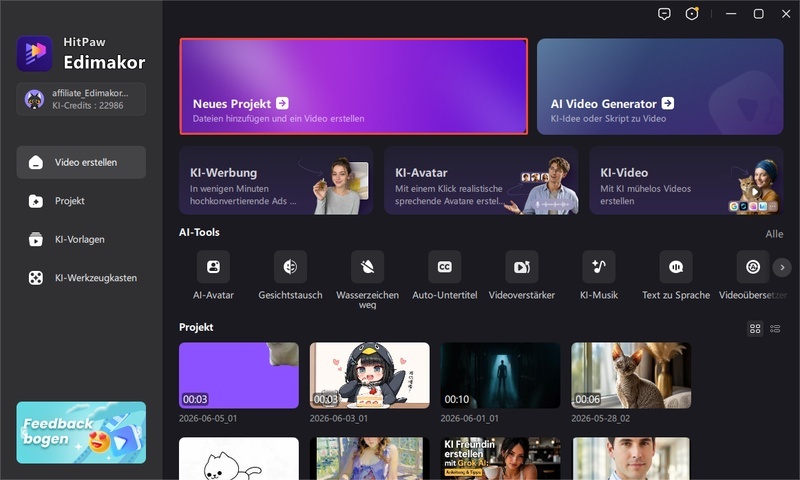
Task: Open the Videoverstärker tool icon
Action: coord(521,267)
